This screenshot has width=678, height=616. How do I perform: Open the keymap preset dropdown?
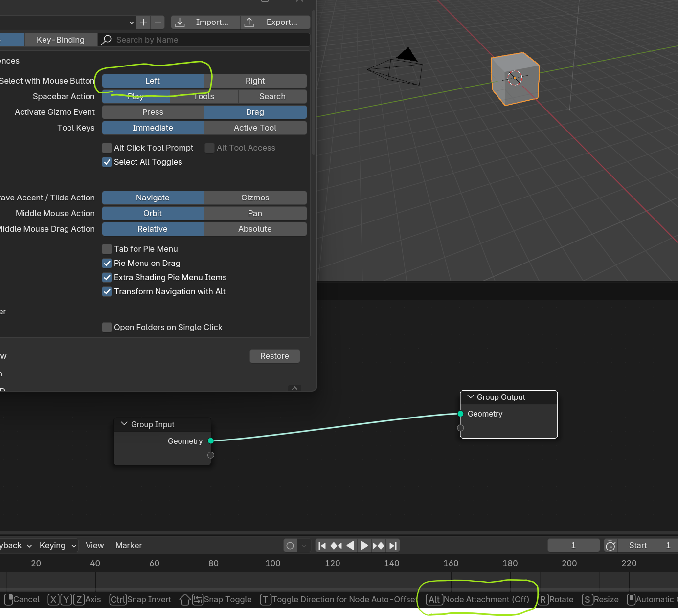pyautogui.click(x=68, y=22)
